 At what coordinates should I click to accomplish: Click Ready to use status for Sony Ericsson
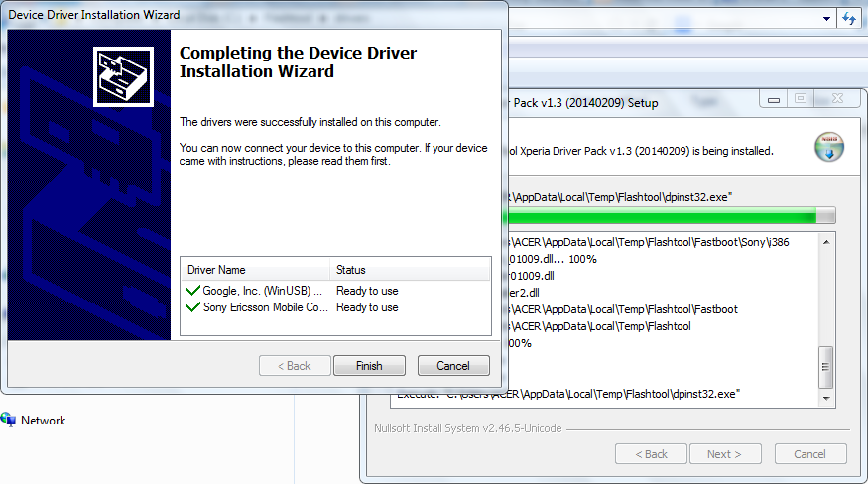click(367, 306)
